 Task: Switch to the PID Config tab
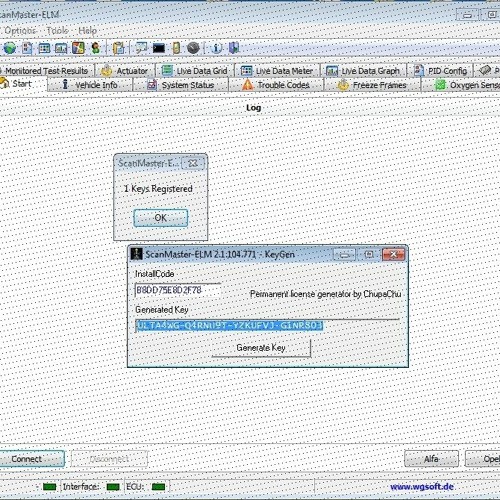(x=441, y=71)
